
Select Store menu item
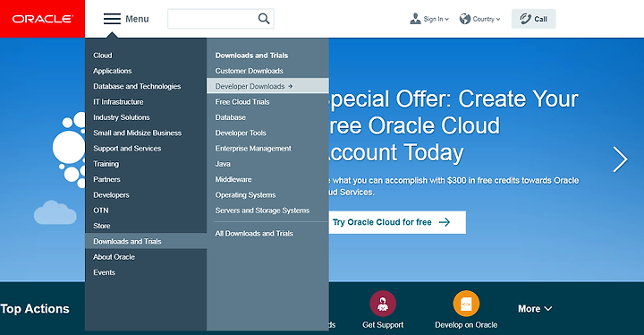coord(101,226)
